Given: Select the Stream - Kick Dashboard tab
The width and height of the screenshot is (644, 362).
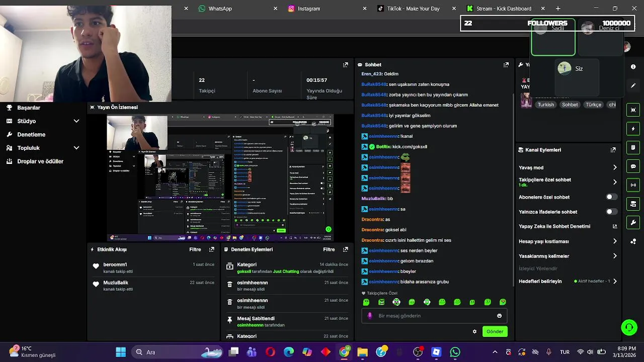Looking at the screenshot, I should tap(504, 9).
